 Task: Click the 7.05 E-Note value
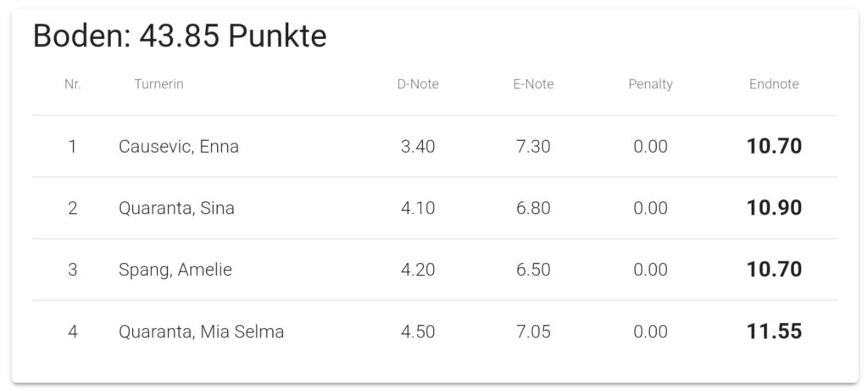coord(533,332)
